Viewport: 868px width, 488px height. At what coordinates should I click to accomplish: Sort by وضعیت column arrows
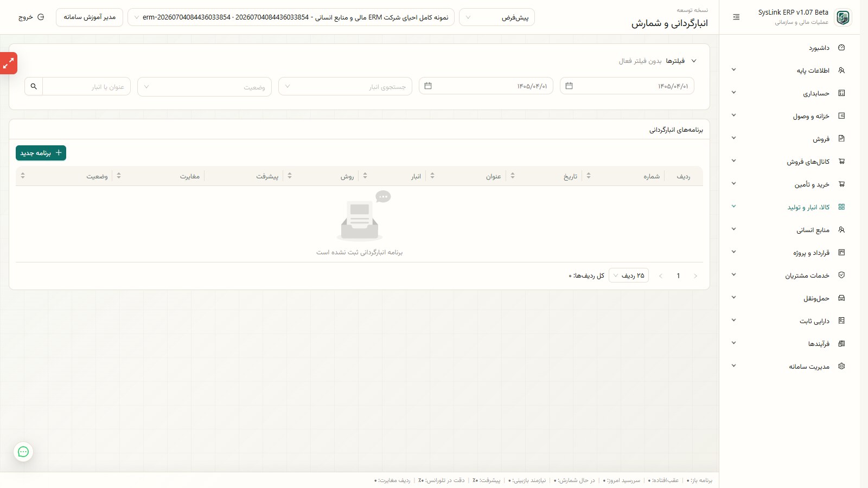pos(23,176)
